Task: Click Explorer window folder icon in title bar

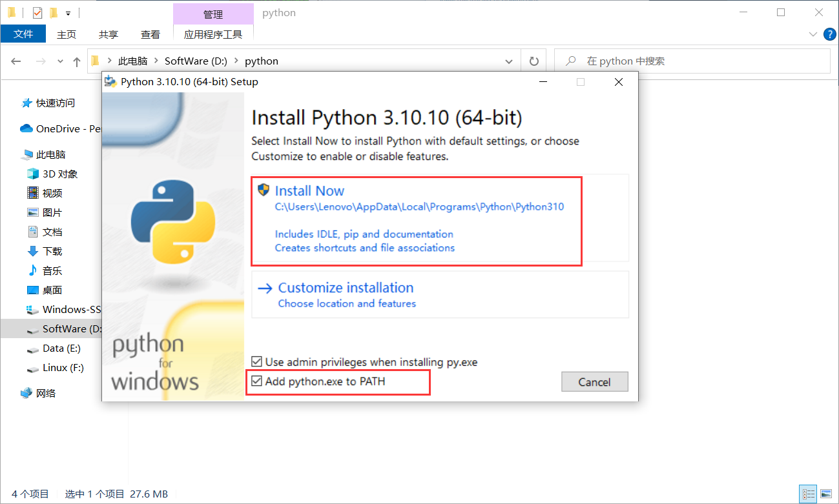Action: (x=12, y=12)
